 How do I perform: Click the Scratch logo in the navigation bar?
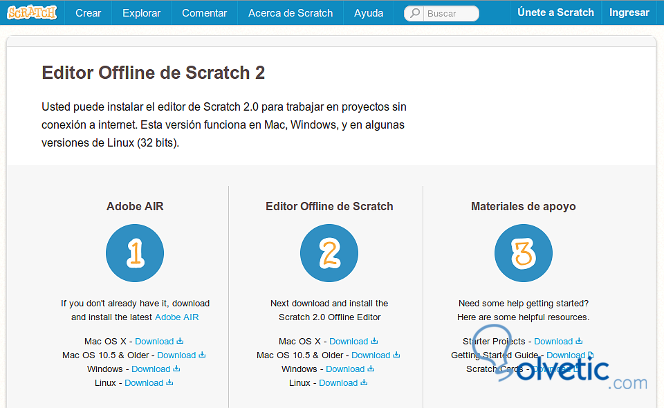tap(32, 12)
